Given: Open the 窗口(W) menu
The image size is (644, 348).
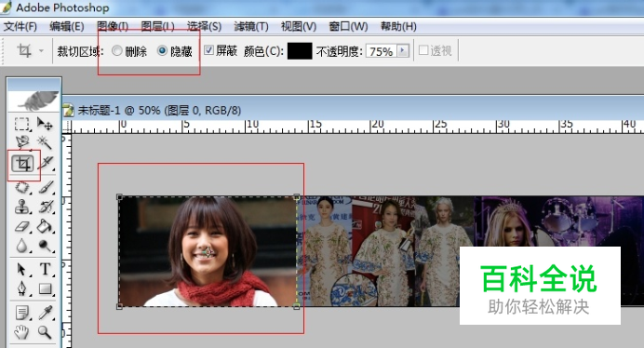Looking at the screenshot, I should click(348, 27).
